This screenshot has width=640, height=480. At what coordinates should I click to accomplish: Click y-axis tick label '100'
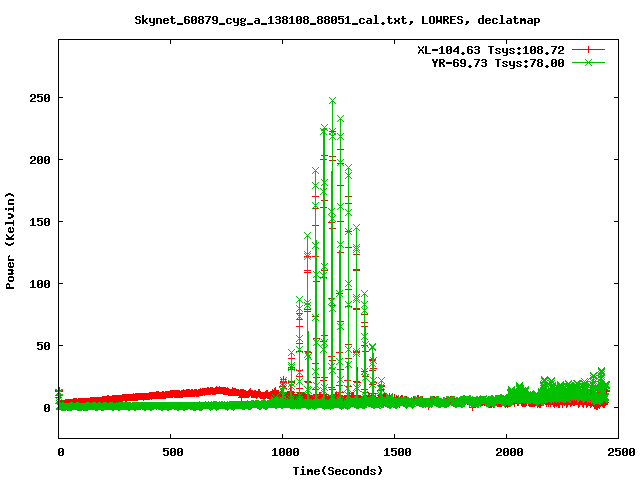click(x=40, y=284)
